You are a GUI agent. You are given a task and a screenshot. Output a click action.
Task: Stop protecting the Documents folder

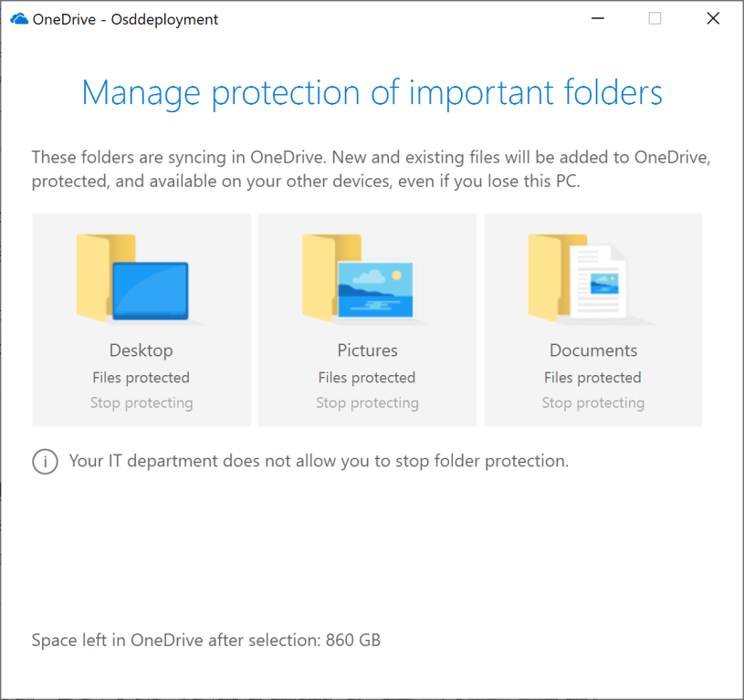[593, 402]
